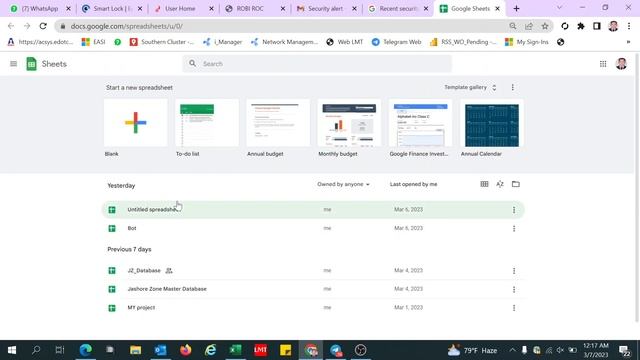Switch to the Security alert Gmail tab

click(327, 9)
